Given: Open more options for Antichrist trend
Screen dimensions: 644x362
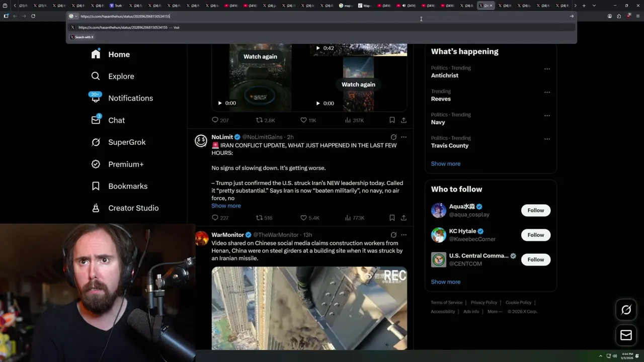Looking at the screenshot, I should coord(547,69).
